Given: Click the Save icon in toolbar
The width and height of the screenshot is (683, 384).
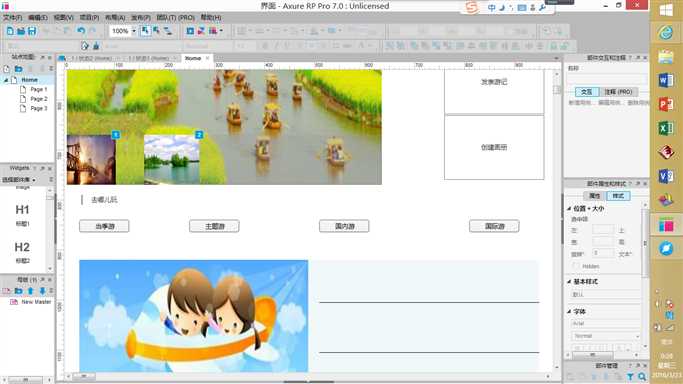Looking at the screenshot, I should (32, 31).
